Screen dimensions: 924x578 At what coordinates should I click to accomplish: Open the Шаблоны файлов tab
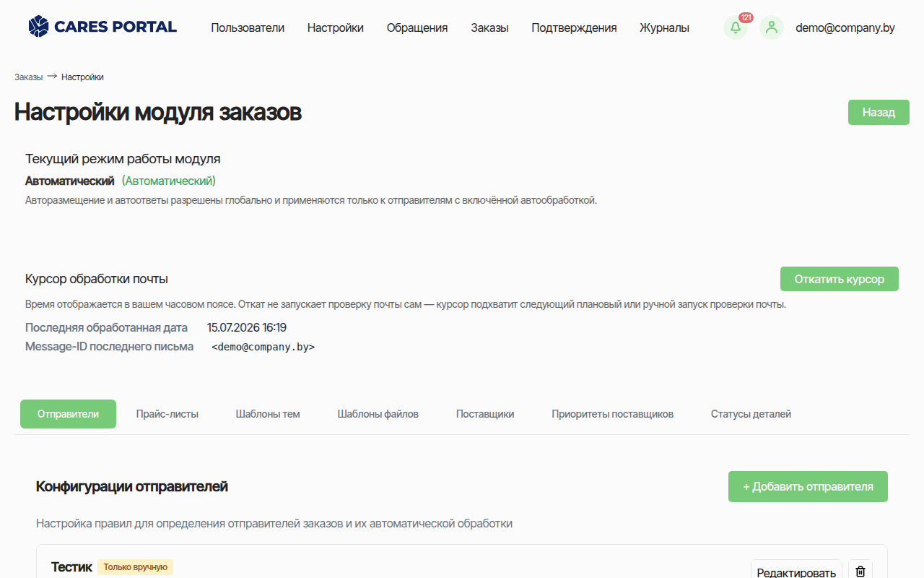click(x=378, y=414)
